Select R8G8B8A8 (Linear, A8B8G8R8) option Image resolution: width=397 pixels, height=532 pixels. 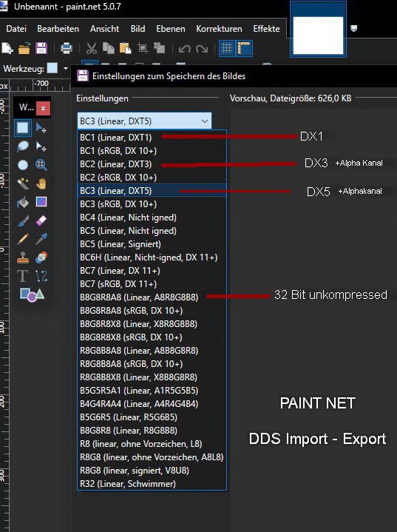point(152,351)
